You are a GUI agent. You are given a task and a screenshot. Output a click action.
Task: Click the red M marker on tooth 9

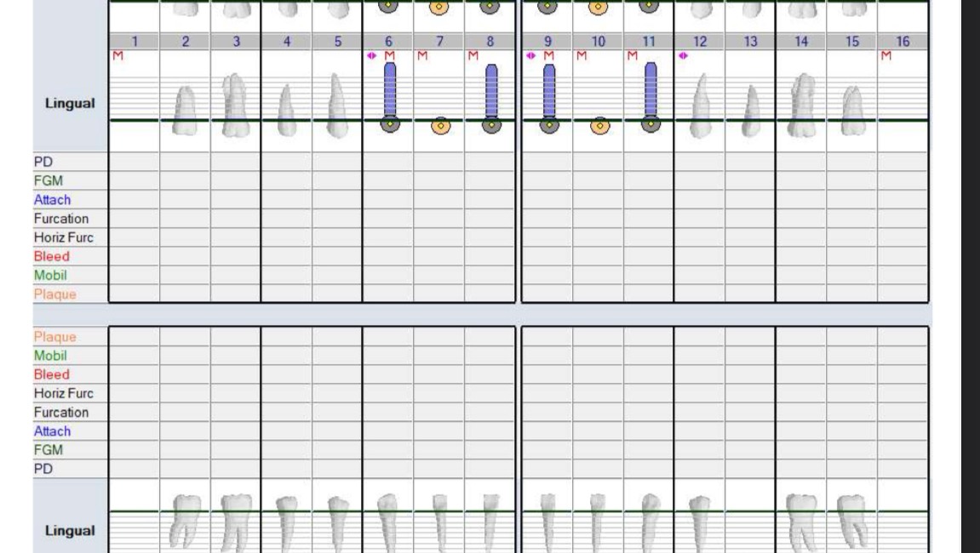pos(549,55)
